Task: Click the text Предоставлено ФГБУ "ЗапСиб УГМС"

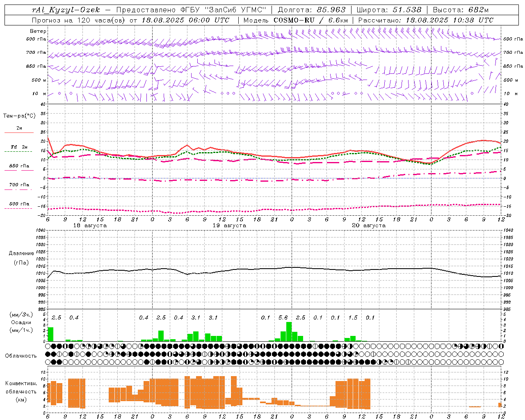Action: 192,10
